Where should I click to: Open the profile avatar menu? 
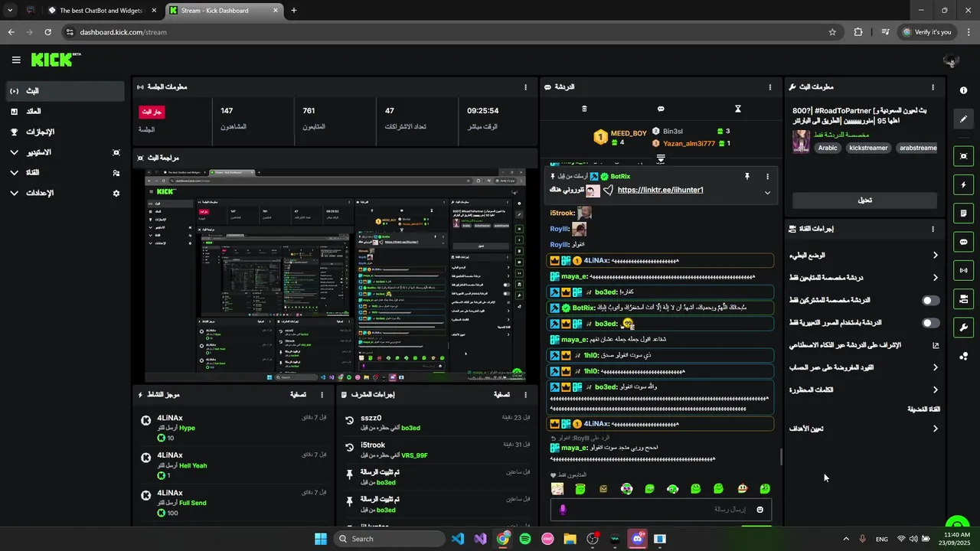[x=951, y=60]
